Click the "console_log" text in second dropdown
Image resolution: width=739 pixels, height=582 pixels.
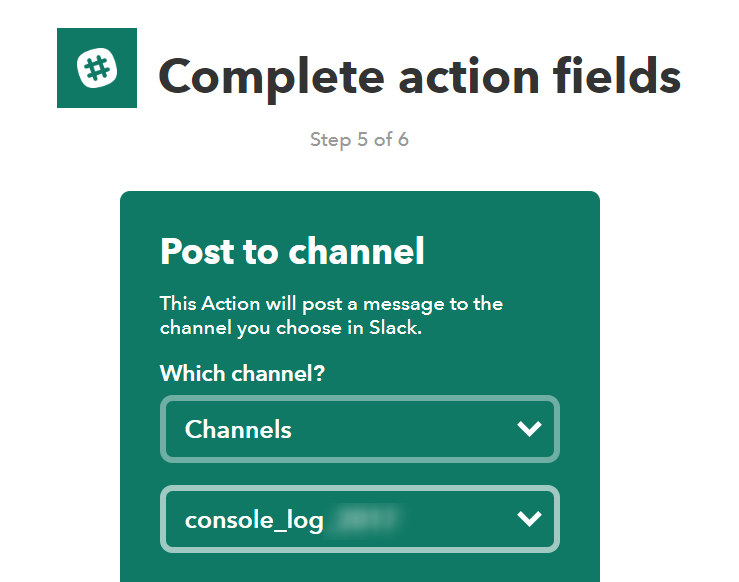(254, 520)
